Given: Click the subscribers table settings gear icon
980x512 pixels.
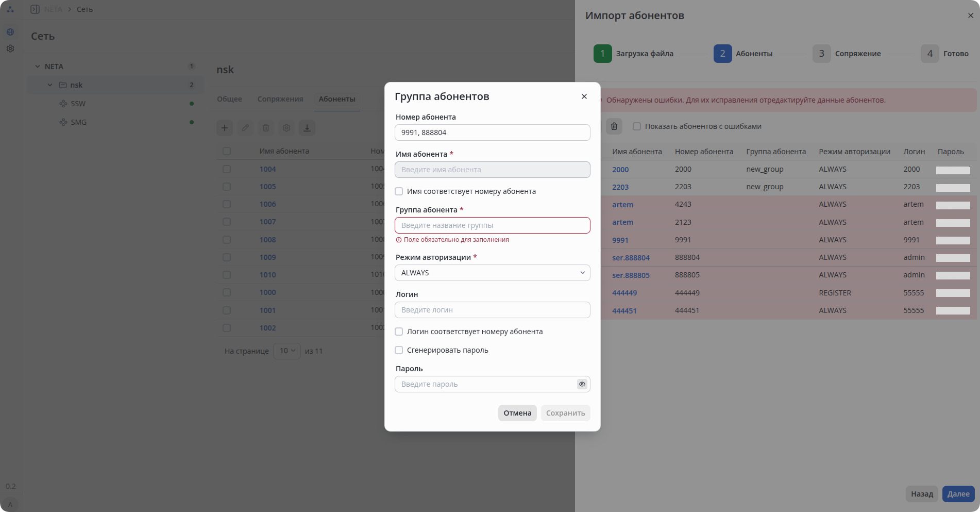Looking at the screenshot, I should pyautogui.click(x=286, y=128).
